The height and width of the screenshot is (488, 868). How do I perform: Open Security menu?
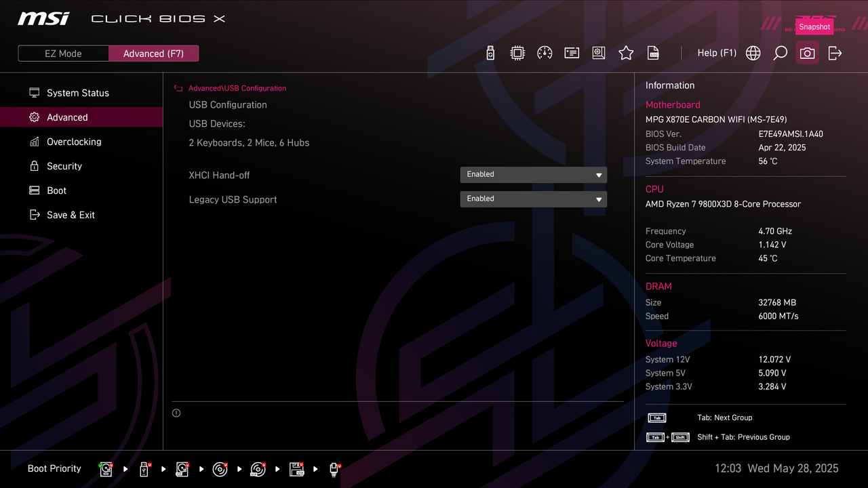click(x=81, y=166)
